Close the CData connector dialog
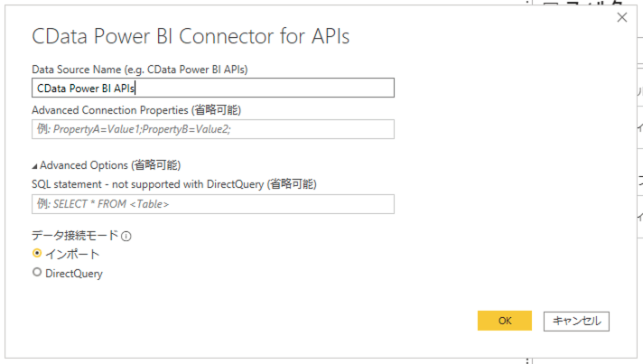 click(x=621, y=17)
